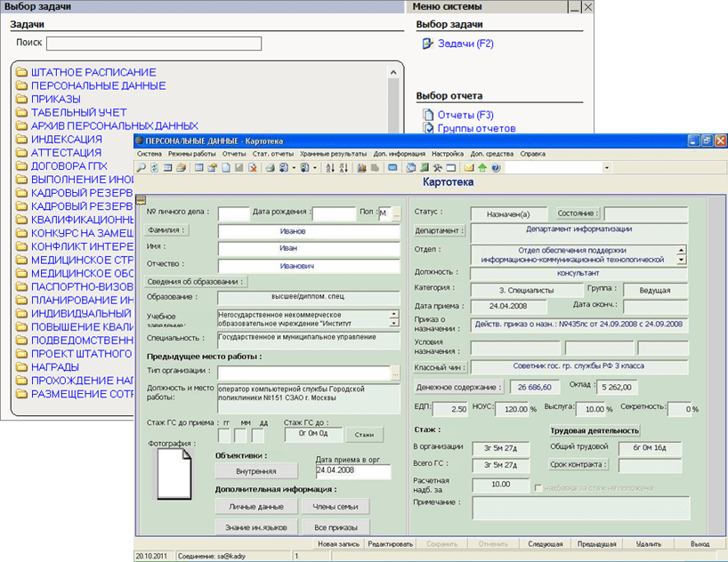The width and height of the screenshot is (728, 562).
Task: Click the Задачи (F2) icon in system menu
Action: coord(427,44)
